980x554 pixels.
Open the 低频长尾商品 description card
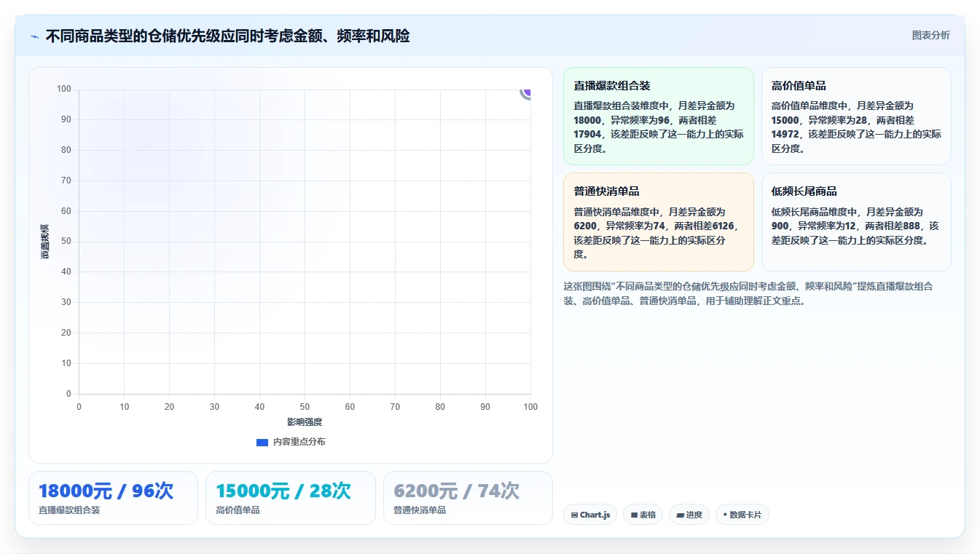pos(856,222)
